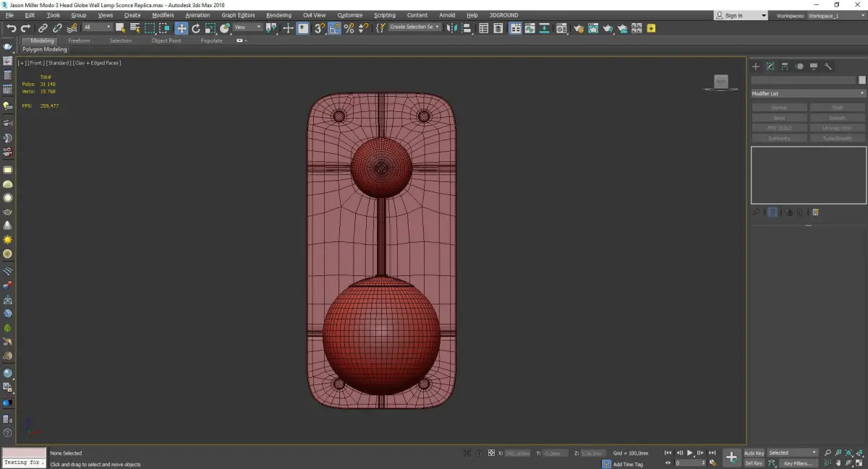Open Key Filters dialog

pos(798,463)
